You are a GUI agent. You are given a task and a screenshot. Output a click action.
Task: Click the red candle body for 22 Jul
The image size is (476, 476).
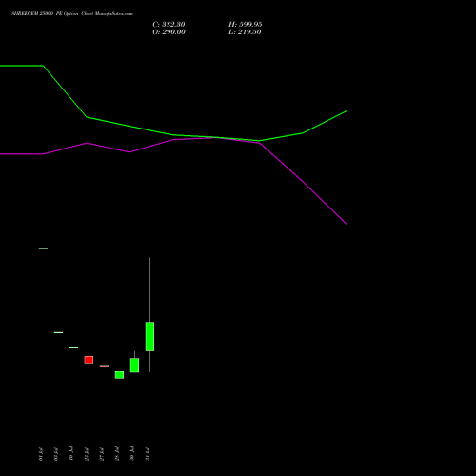[x=89, y=360]
